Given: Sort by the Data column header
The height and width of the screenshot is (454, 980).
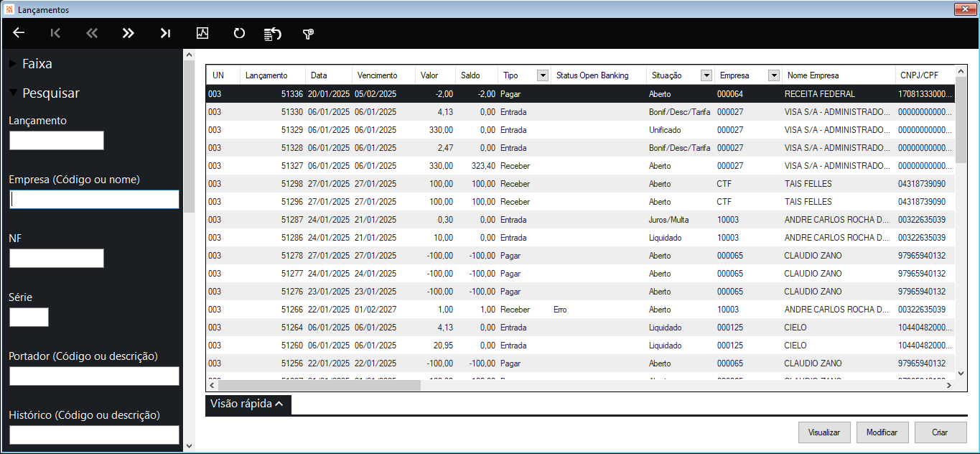Looking at the screenshot, I should pyautogui.click(x=328, y=75).
